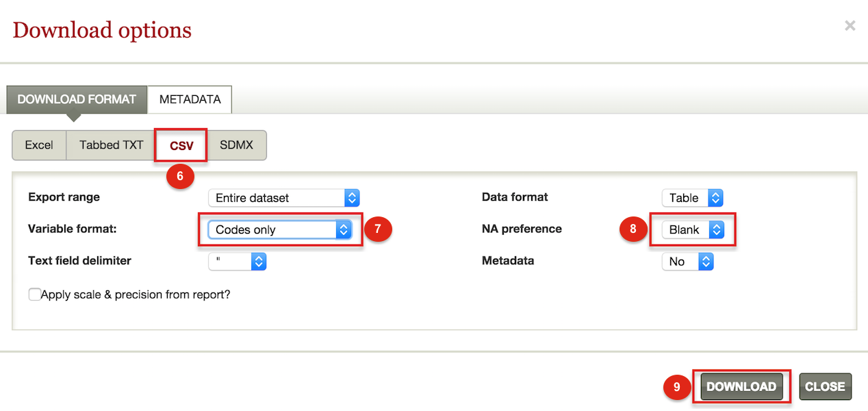This screenshot has width=868, height=411.
Task: Pick the SDMX download format
Action: (236, 145)
